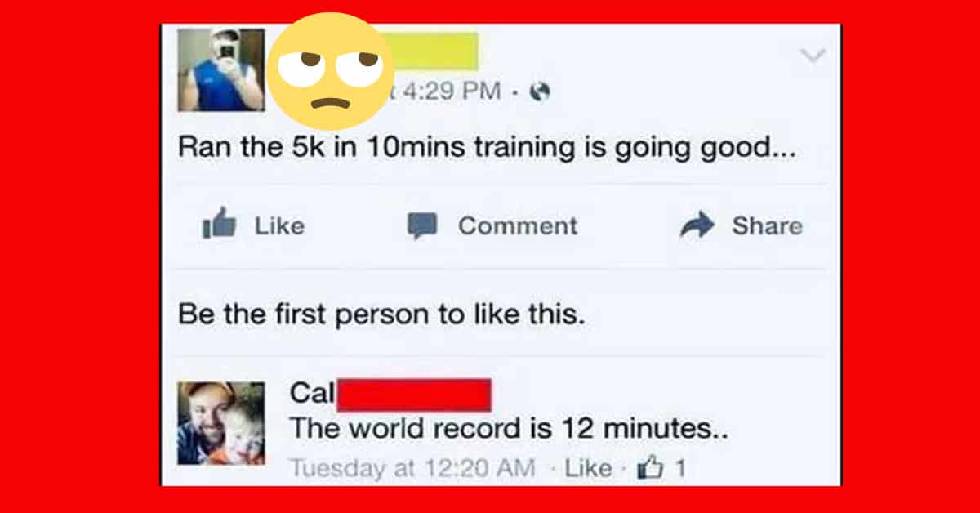Screen dimensions: 980x513
Task: Click the eye-roll emoji overlay
Action: coord(332,72)
